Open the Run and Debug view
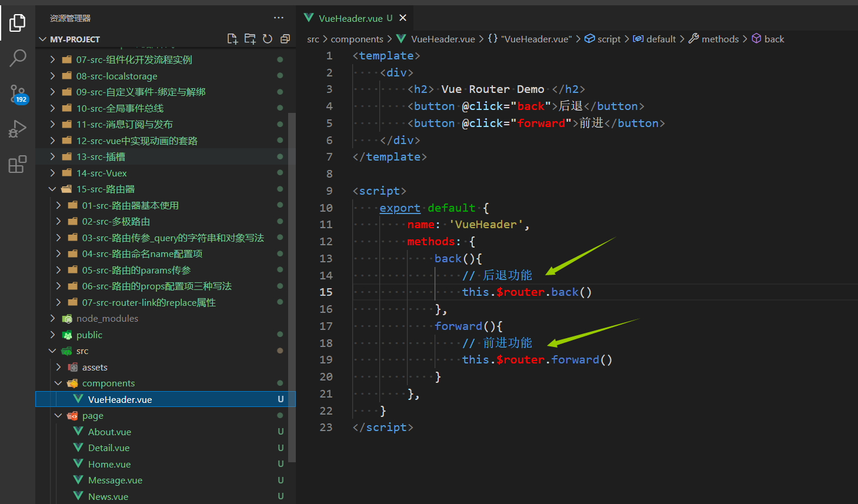The image size is (858, 504). 18,129
